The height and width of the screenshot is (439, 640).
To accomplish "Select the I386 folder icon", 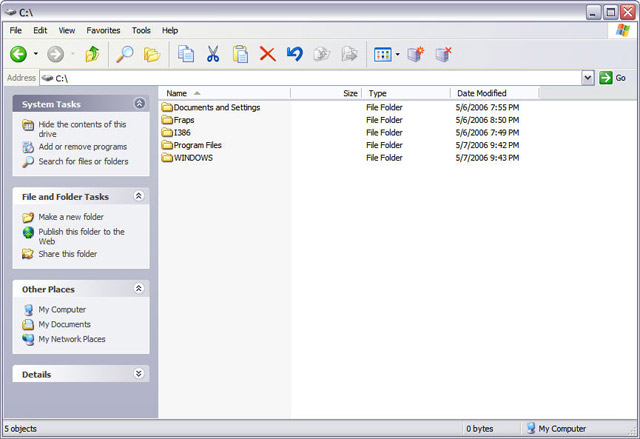I will point(167,133).
